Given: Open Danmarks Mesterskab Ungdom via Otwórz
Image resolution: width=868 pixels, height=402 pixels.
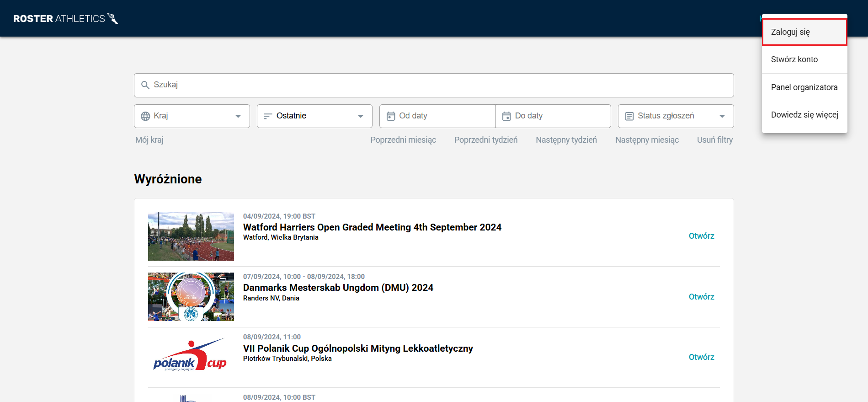Looking at the screenshot, I should (x=701, y=297).
